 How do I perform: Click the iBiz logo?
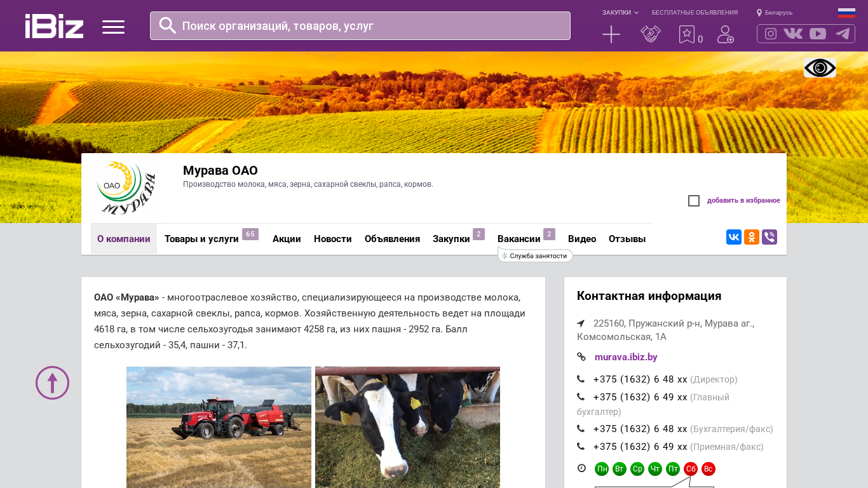click(x=54, y=26)
